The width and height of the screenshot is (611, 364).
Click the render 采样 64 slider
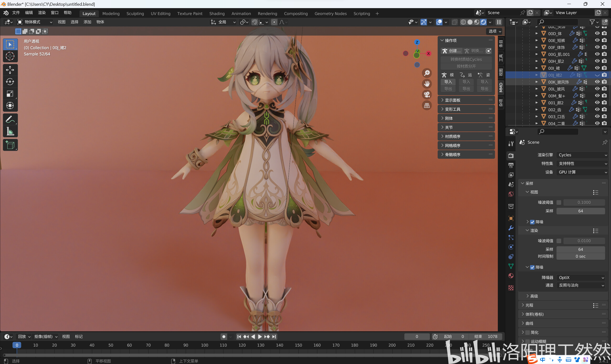(x=581, y=249)
